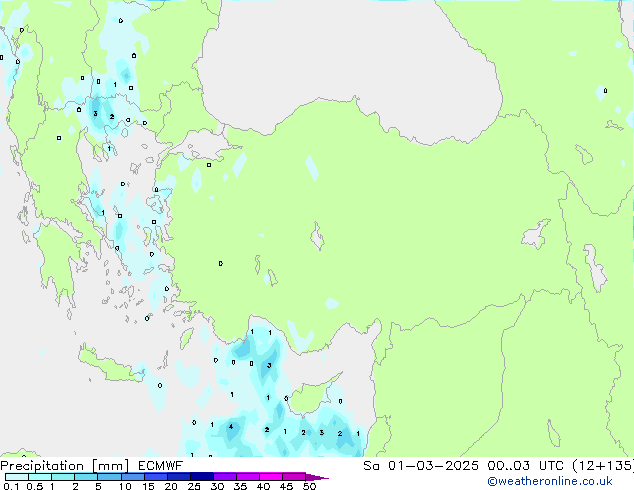This screenshot has height=490, width=634.
Task: Pick the 35–40 mm legend color box
Action: [247, 477]
